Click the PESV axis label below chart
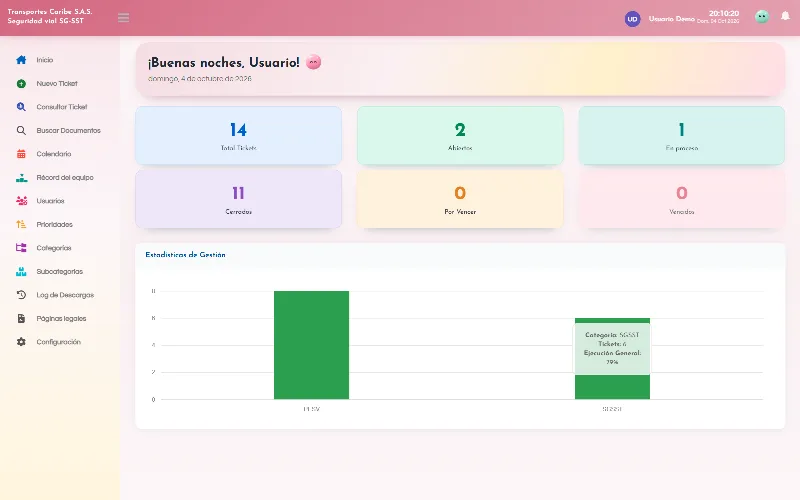This screenshot has width=800, height=500. [x=311, y=409]
